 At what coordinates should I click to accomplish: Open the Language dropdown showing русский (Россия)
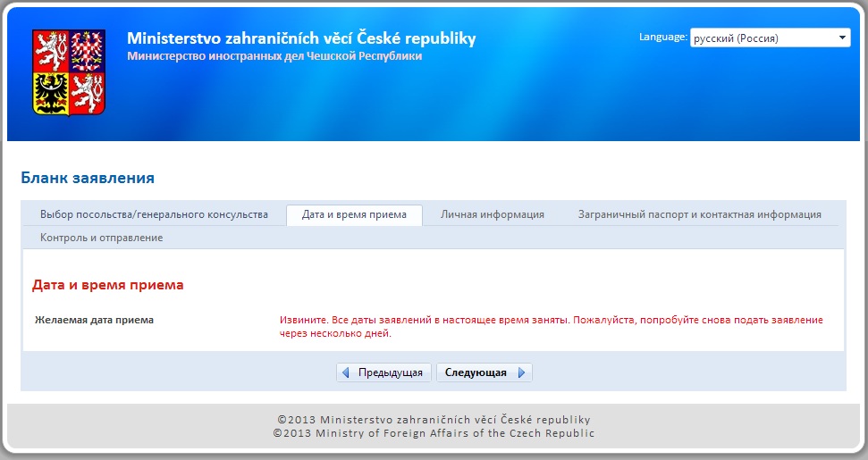coord(770,38)
